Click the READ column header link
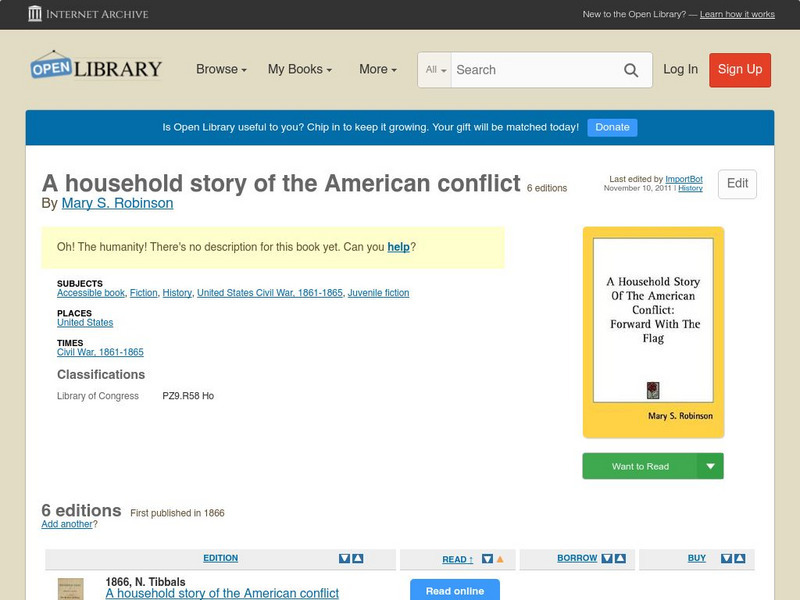Image resolution: width=800 pixels, height=600 pixels. [455, 559]
